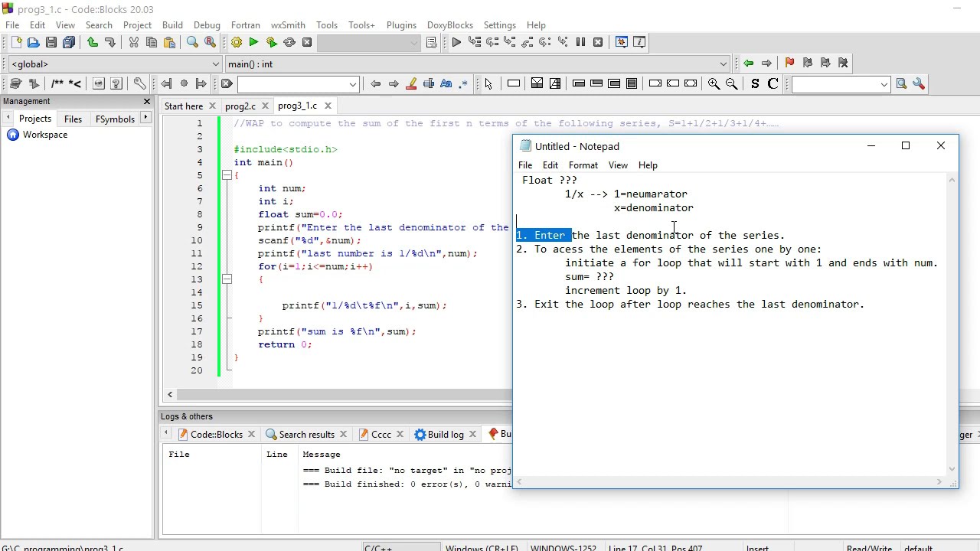The image size is (980, 551).
Task: Select the FSymbols tab in Management
Action: point(115,119)
